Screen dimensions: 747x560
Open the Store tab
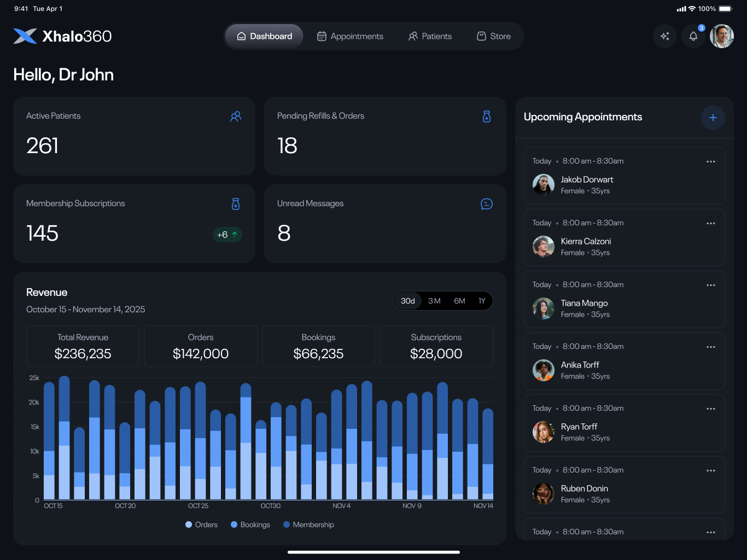coord(494,36)
